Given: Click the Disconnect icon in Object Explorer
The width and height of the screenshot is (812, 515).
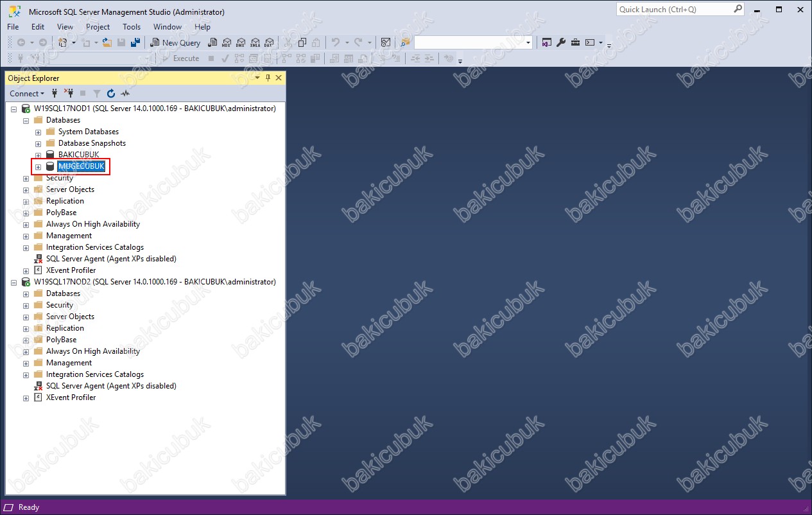Looking at the screenshot, I should pos(69,93).
